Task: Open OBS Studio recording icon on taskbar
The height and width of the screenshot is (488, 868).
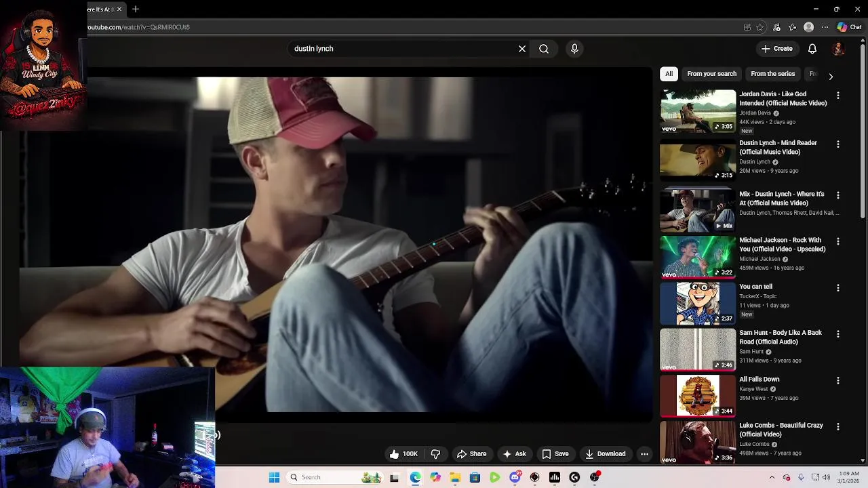Action: 595,477
